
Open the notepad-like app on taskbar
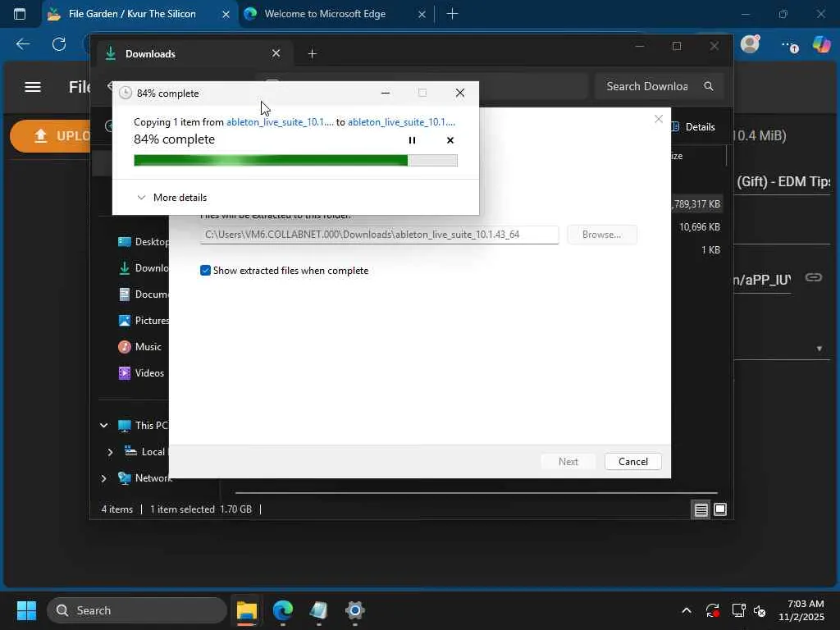(x=319, y=610)
